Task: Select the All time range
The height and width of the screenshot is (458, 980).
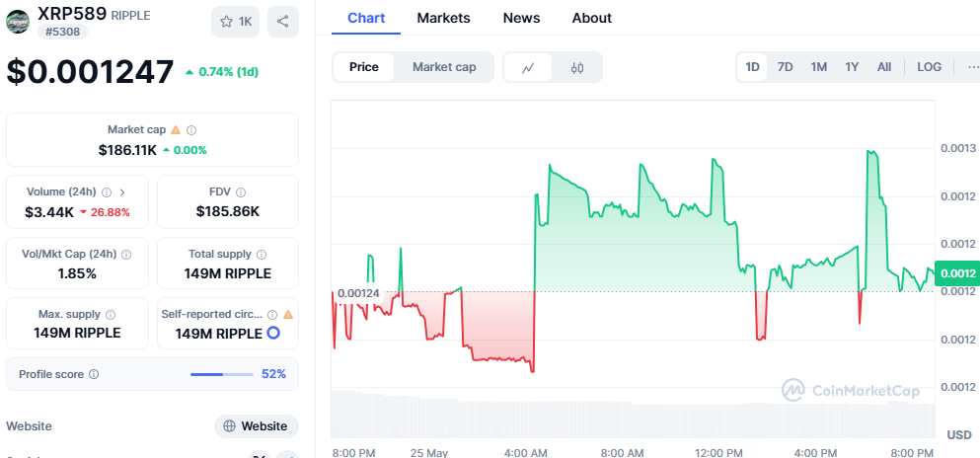Action: [884, 67]
